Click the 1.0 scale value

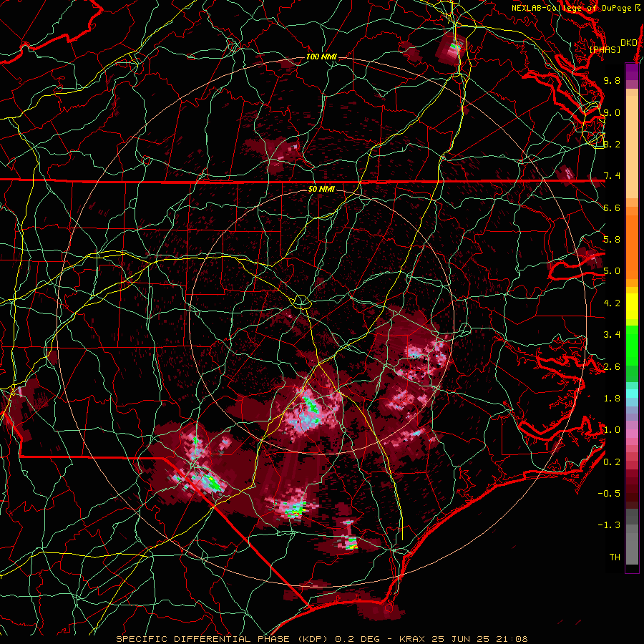612,430
